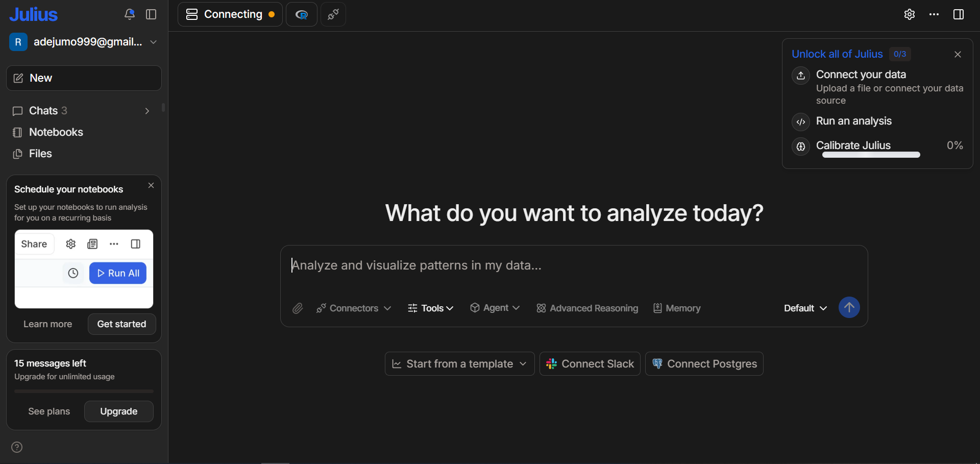Open settings gear in top right
This screenshot has height=464, width=980.
pos(909,14)
